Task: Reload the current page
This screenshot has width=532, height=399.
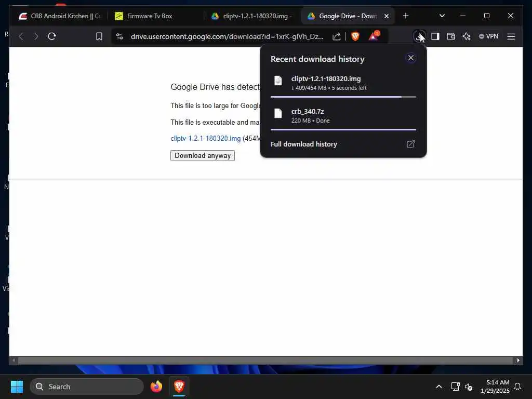Action: click(x=52, y=36)
